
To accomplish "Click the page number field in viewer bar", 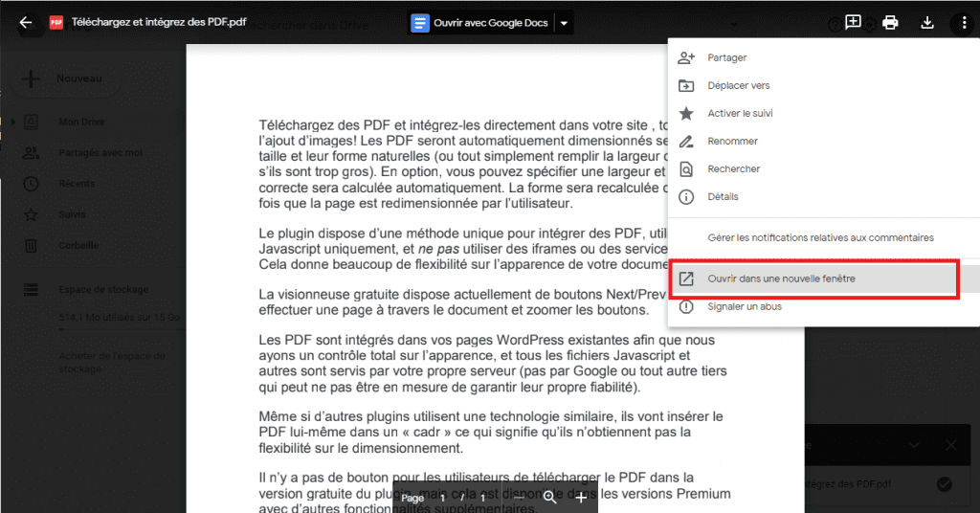I will (442, 498).
